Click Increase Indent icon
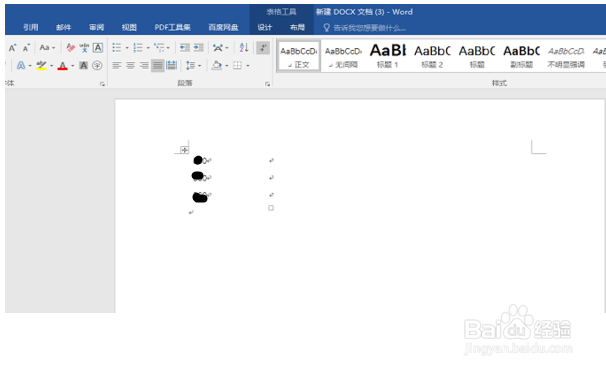606x369 pixels. click(x=199, y=48)
